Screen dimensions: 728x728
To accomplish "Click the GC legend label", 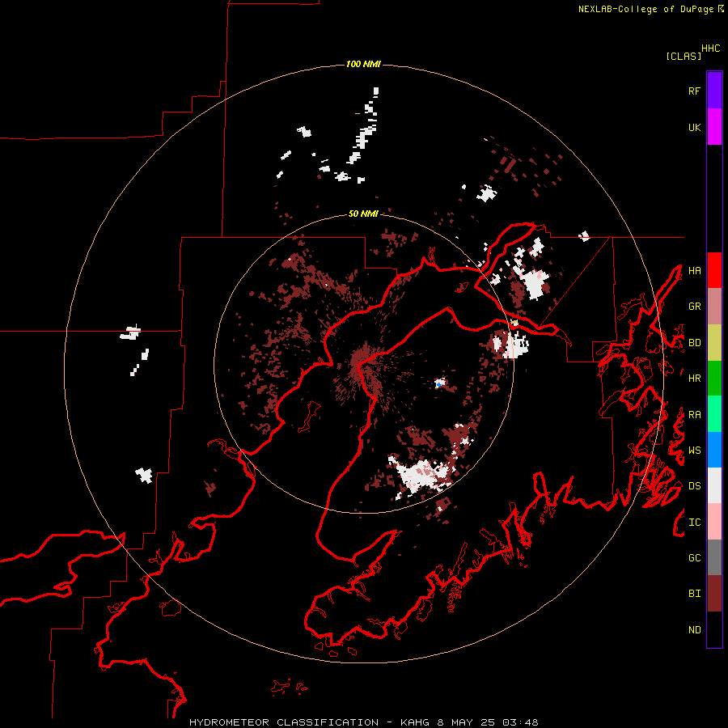I will (694, 557).
